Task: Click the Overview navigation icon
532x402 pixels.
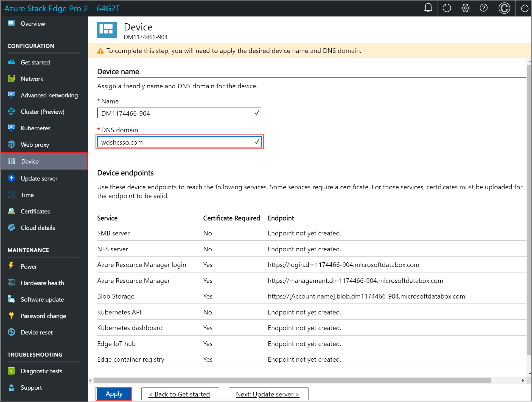Action: (x=12, y=23)
